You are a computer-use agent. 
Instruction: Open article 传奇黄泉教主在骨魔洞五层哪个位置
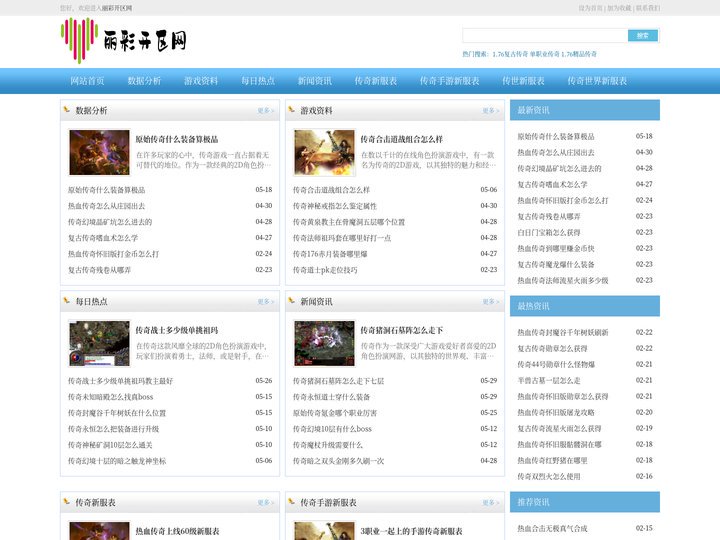point(349,222)
